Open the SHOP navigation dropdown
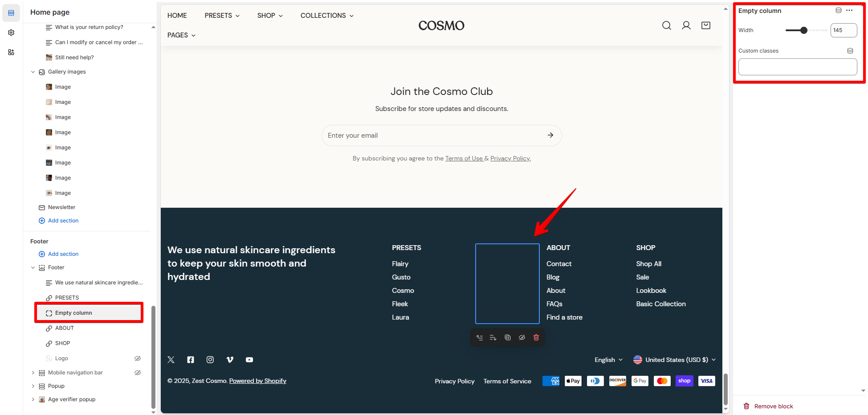 click(270, 16)
